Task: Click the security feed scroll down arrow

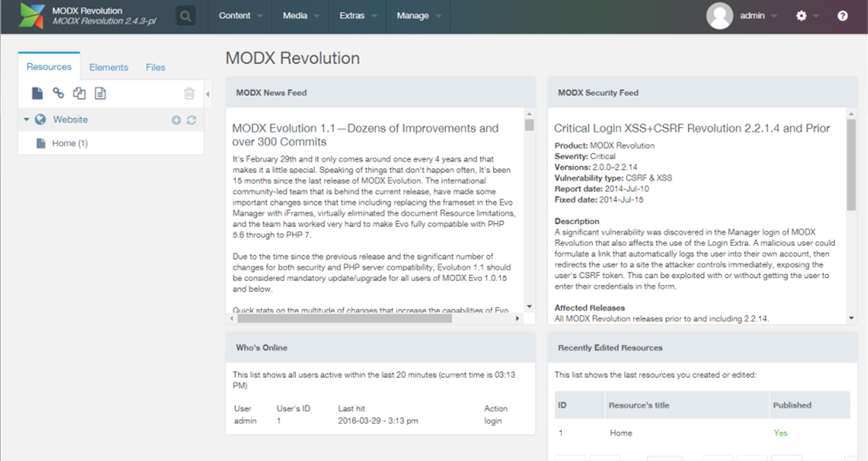Action: pyautogui.click(x=852, y=318)
